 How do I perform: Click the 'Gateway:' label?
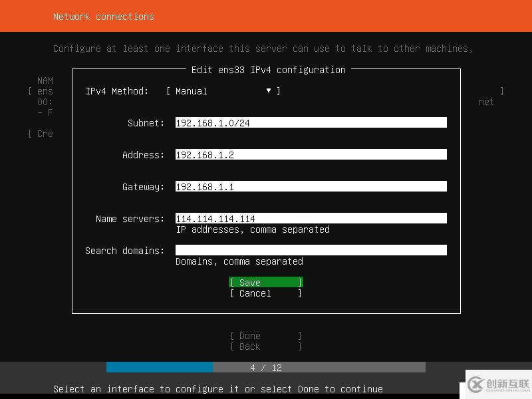point(143,187)
